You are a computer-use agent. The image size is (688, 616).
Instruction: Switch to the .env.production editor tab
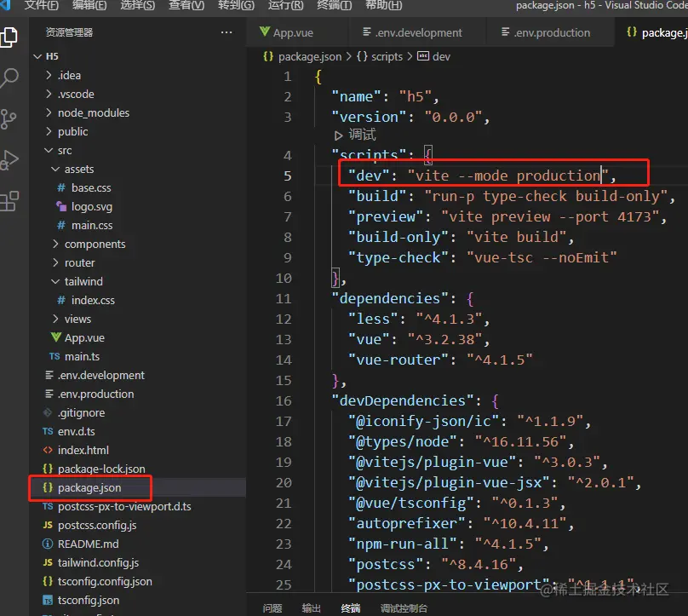click(x=550, y=32)
